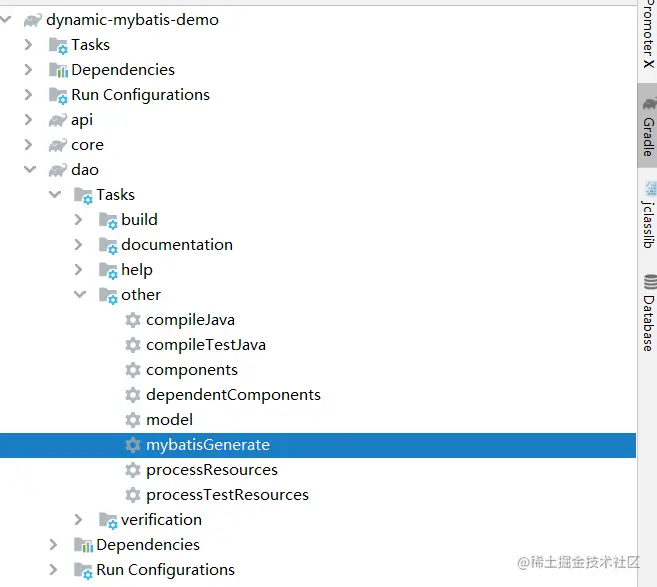Click the Database icon in right sidebar
The height and width of the screenshot is (587, 657).
tap(650, 282)
